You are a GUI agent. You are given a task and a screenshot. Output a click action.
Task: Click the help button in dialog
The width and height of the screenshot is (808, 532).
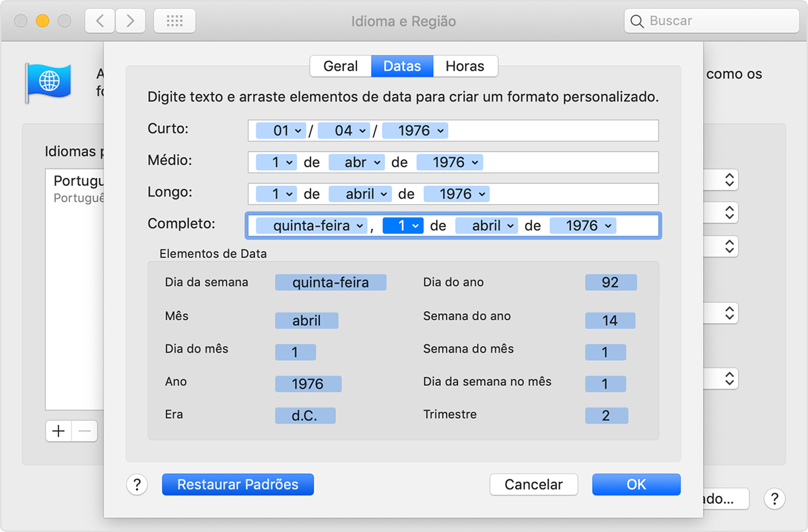pos(137,484)
